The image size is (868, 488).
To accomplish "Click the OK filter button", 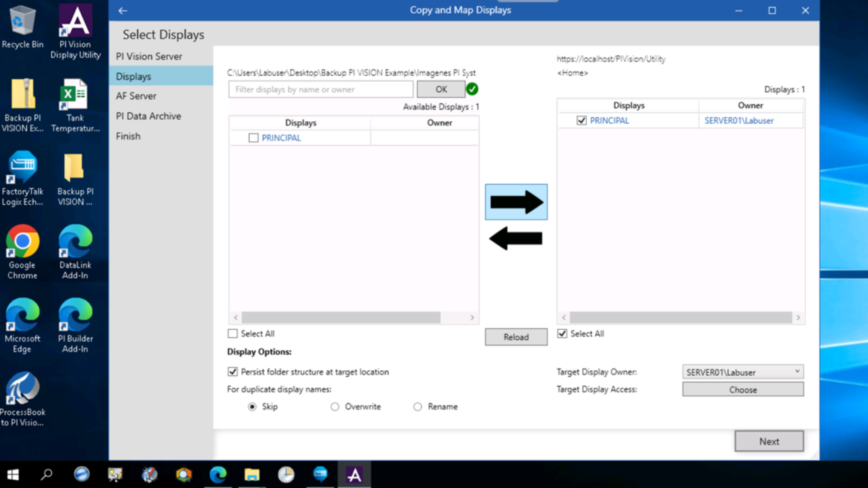I will click(441, 89).
